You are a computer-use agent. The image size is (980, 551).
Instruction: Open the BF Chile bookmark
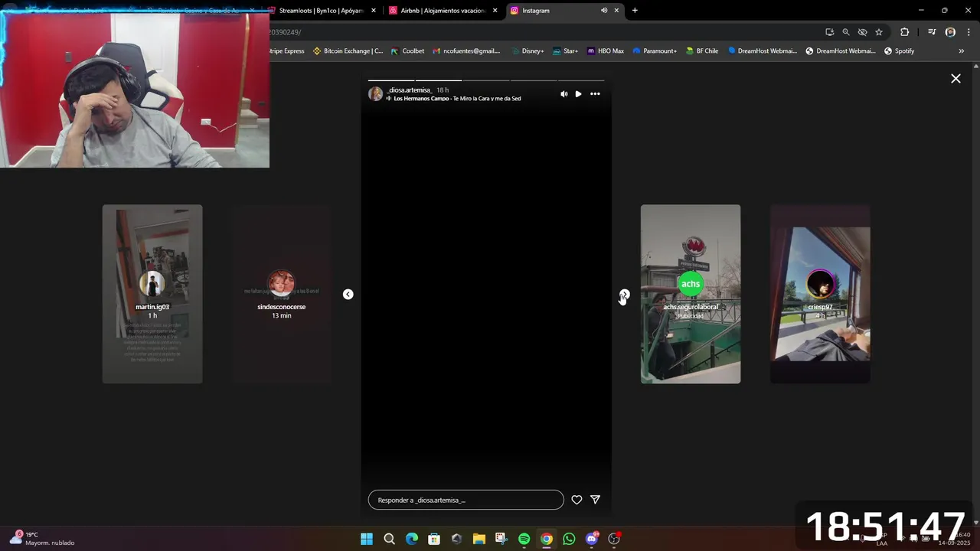701,51
